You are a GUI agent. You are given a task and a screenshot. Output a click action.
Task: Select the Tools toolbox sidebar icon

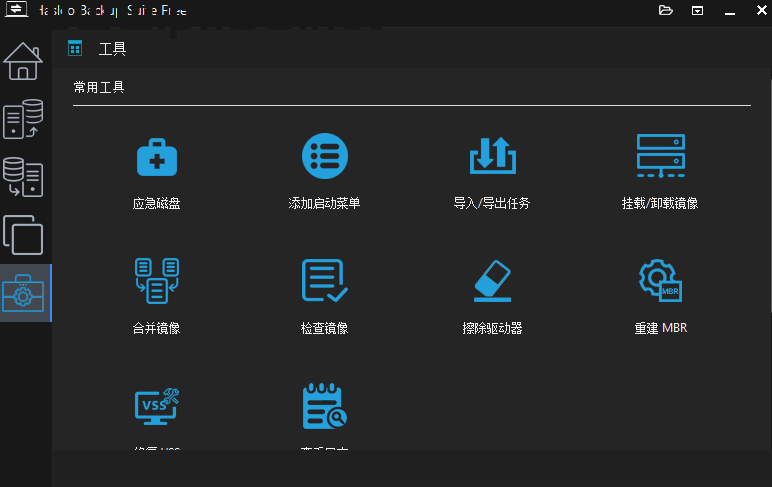click(24, 293)
